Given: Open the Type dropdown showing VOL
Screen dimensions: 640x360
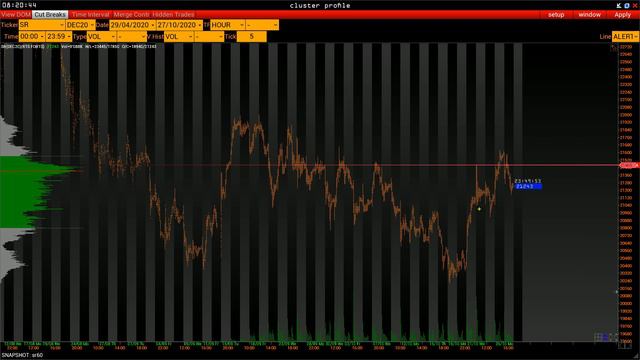Looking at the screenshot, I should [101, 36].
